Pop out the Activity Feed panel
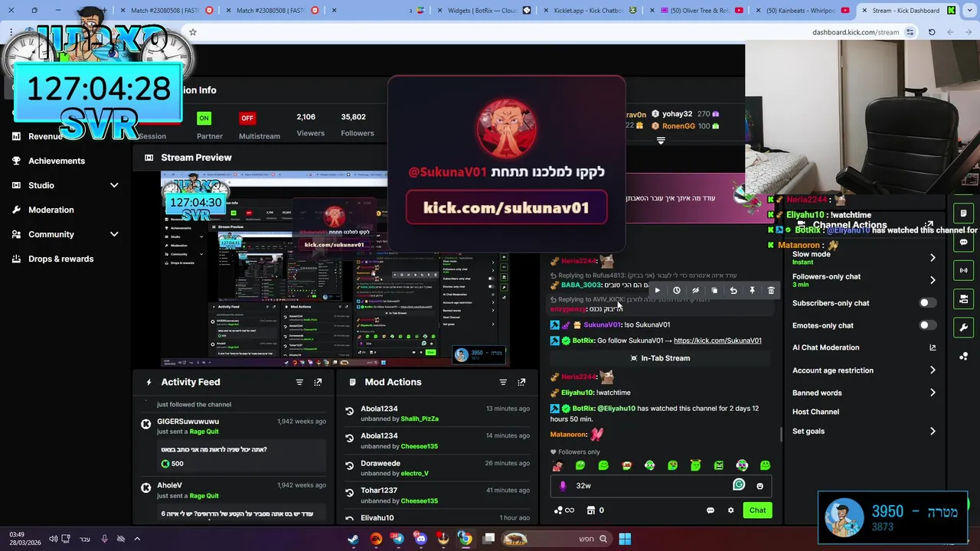 [318, 382]
